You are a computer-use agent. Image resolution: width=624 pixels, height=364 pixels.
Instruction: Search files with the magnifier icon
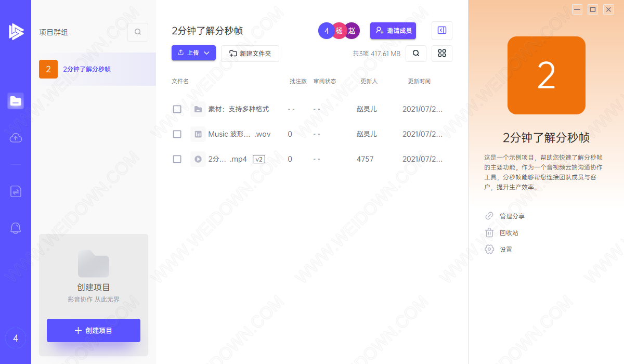(x=416, y=53)
